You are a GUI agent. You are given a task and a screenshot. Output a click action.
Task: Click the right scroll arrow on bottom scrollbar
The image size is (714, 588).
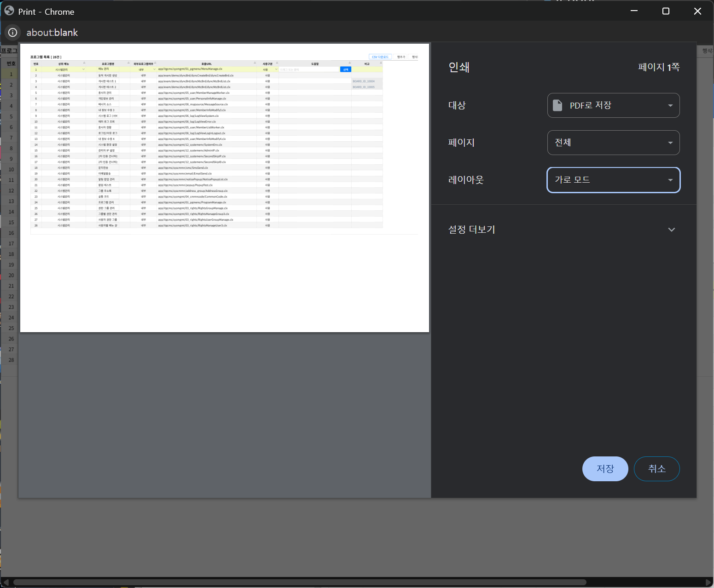pyautogui.click(x=708, y=582)
